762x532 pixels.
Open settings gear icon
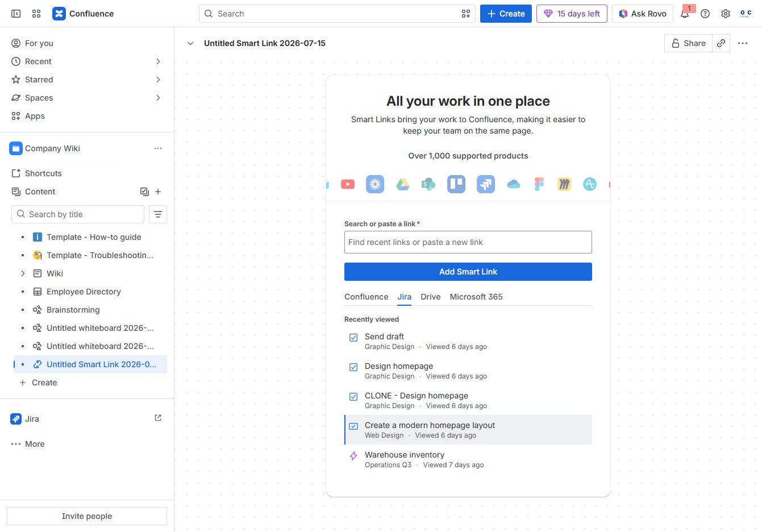tap(726, 14)
